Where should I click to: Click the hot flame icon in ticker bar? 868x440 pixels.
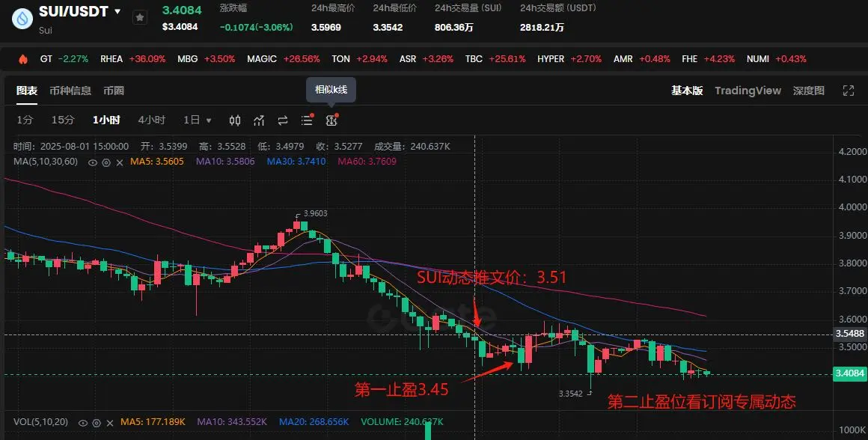pyautogui.click(x=22, y=58)
